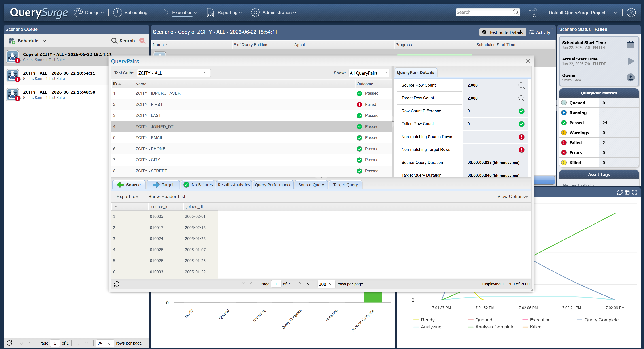Open the View Options dropdown
Viewport: 644px width, 349px height.
[x=512, y=196]
